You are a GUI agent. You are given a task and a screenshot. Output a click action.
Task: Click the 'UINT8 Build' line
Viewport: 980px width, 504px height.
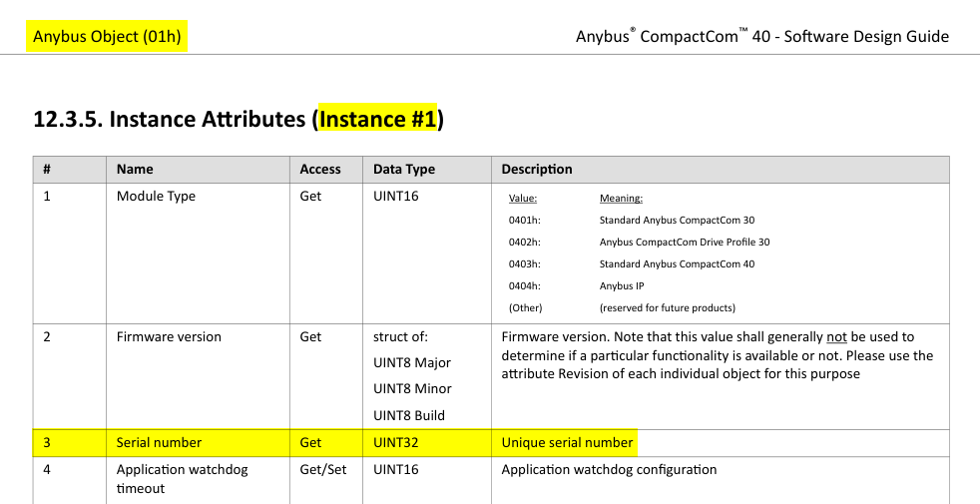pos(409,415)
